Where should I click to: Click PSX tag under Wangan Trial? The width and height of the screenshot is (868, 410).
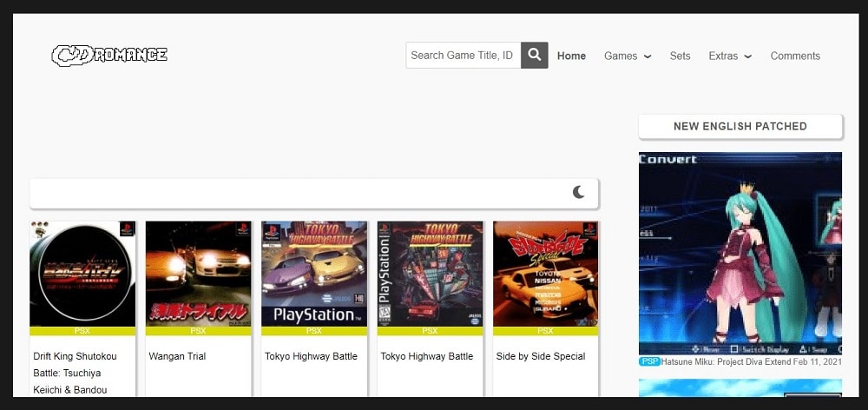pyautogui.click(x=198, y=331)
